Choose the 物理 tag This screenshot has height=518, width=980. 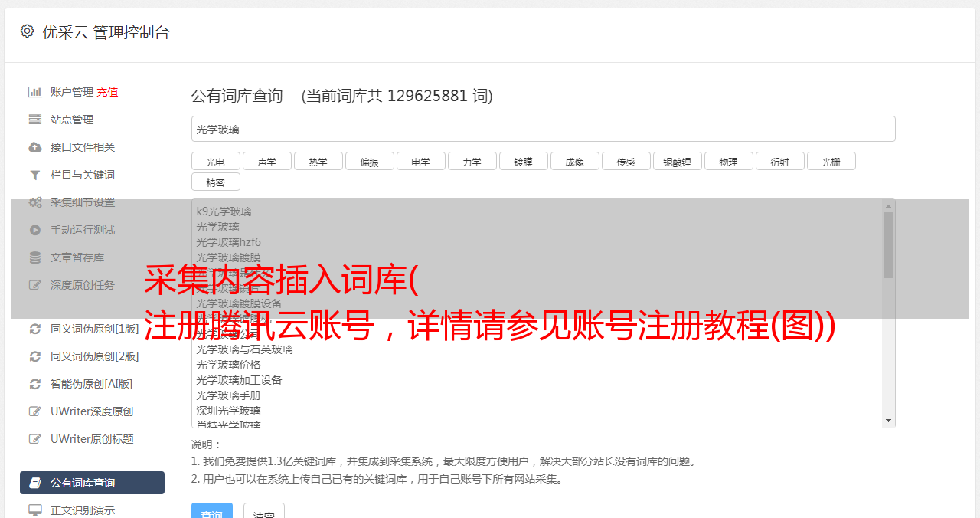[729, 161]
